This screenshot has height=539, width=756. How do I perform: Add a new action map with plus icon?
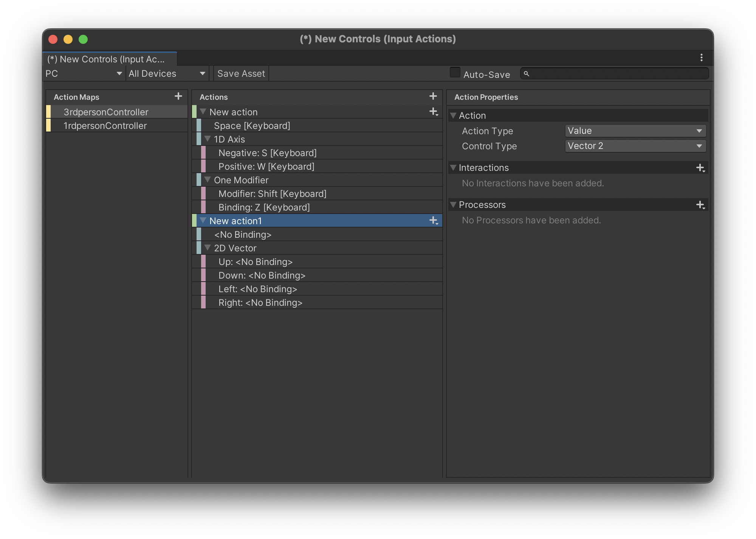[178, 96]
